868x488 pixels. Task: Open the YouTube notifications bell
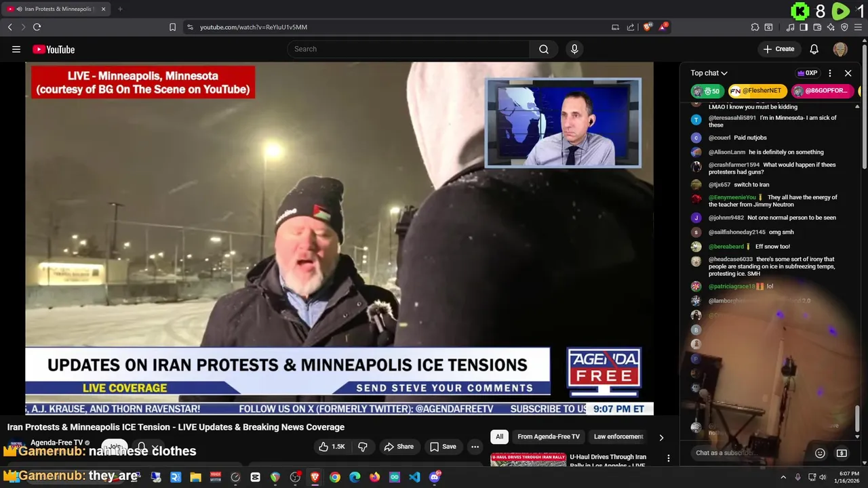point(814,49)
